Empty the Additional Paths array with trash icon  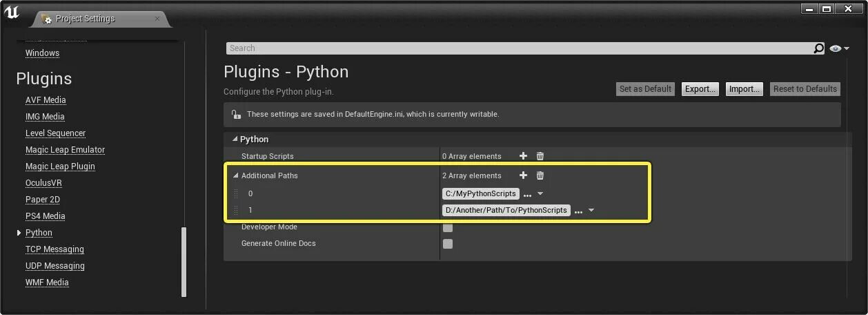pos(540,175)
